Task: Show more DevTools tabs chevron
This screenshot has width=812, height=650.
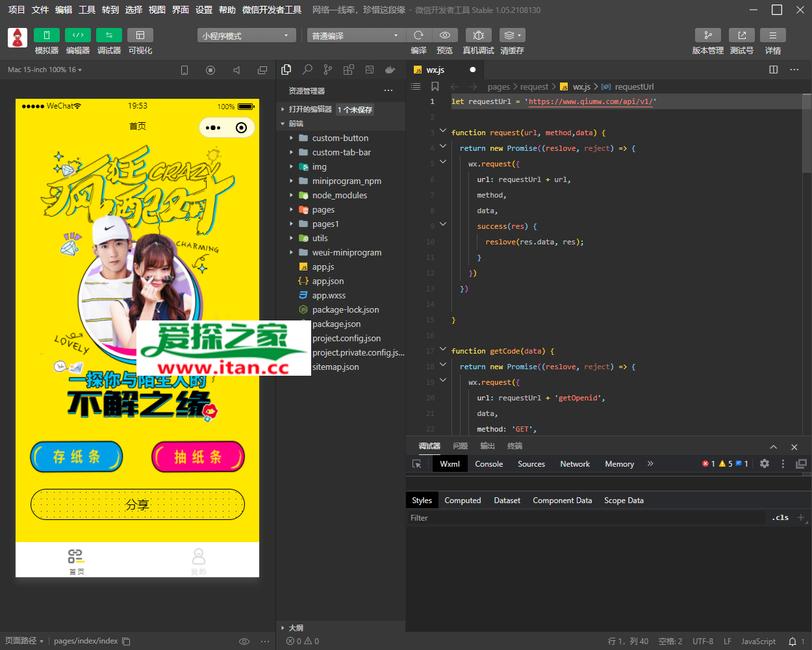Action: click(x=650, y=463)
